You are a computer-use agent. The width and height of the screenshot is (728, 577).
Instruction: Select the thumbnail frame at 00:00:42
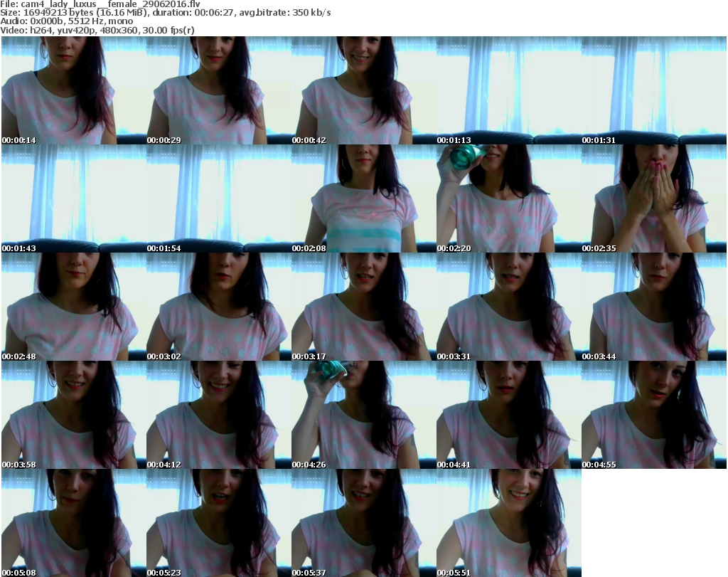pyautogui.click(x=364, y=90)
